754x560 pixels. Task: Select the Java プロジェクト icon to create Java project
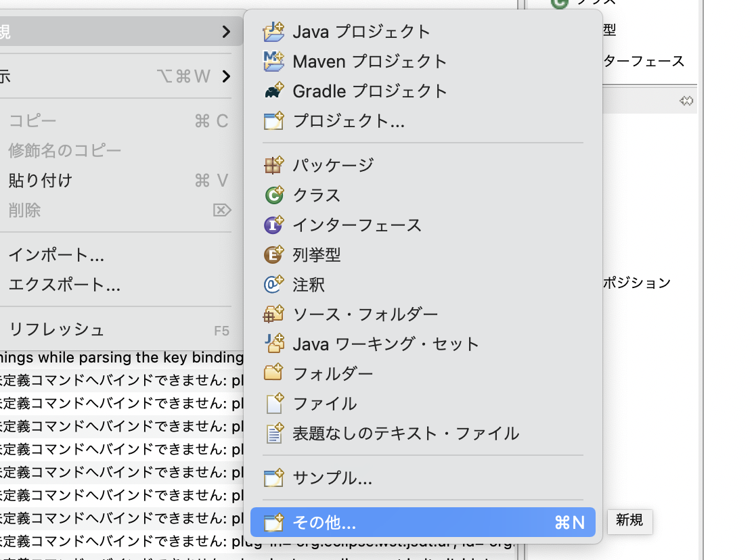275,31
